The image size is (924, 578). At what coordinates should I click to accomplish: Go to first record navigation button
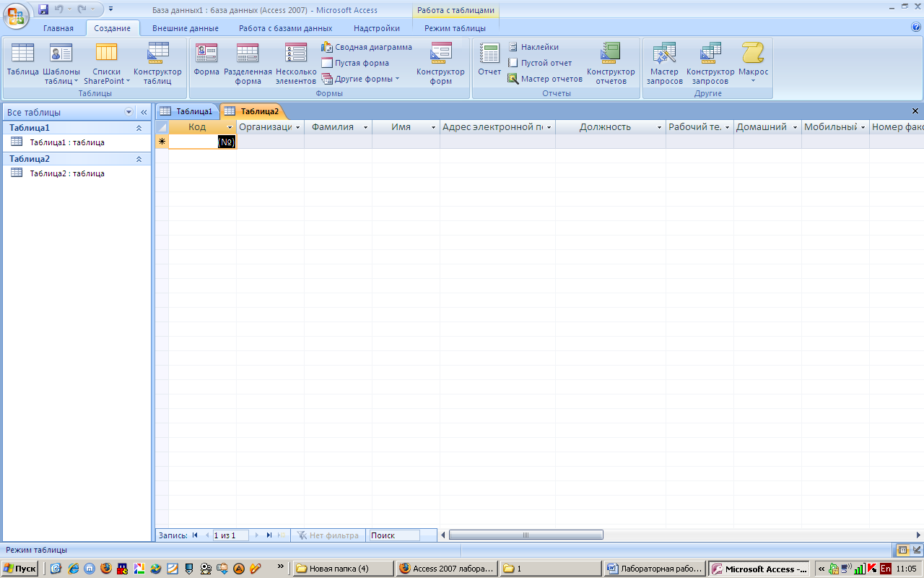click(x=195, y=535)
